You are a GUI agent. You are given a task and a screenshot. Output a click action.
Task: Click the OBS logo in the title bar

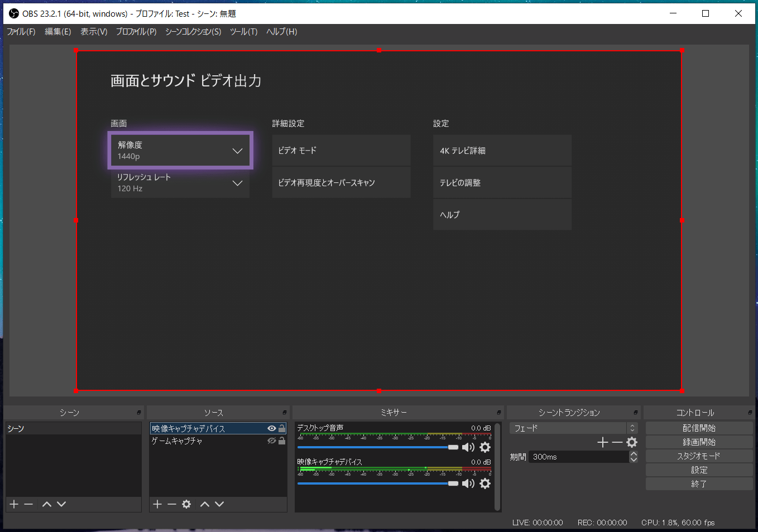(14, 13)
